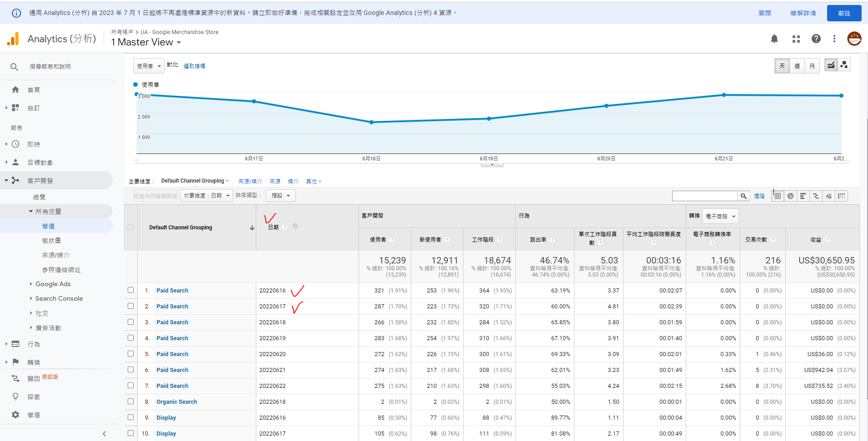
Task: Select the 週 time granularity tab
Action: [x=797, y=66]
